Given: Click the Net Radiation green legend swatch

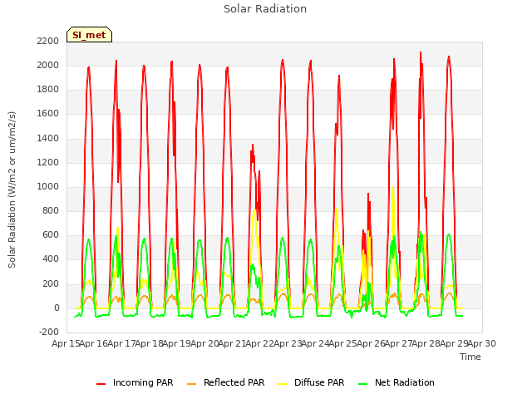Looking at the screenshot, I should tap(362, 384).
